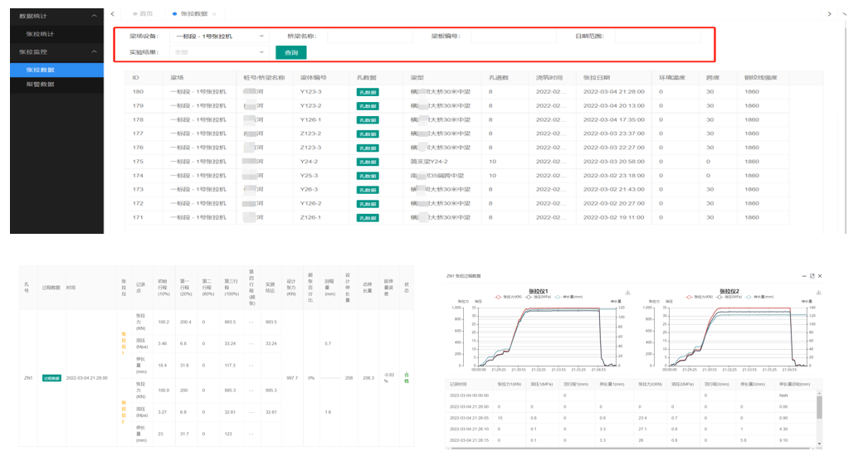
Task: Open the 实验结果 dropdown
Action: click(x=219, y=52)
